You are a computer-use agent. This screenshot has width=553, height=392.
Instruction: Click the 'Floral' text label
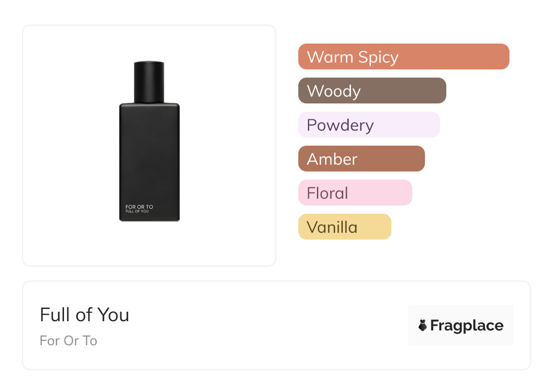(x=327, y=193)
